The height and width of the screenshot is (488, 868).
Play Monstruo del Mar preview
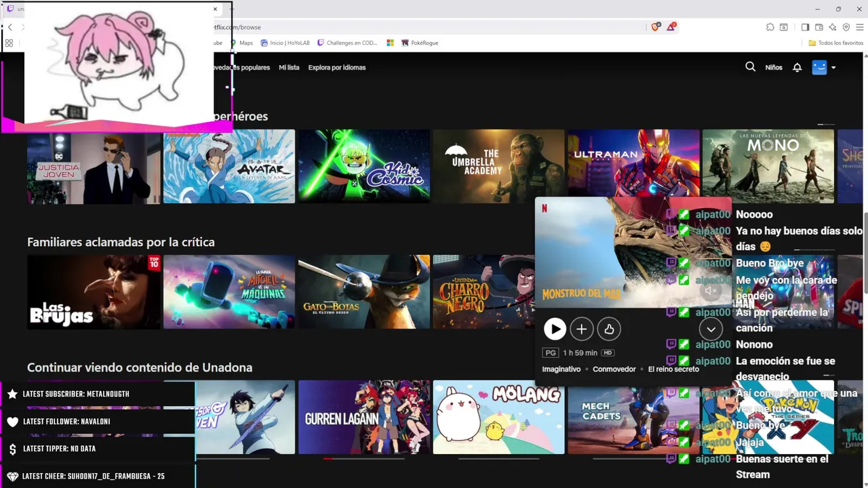coord(555,329)
